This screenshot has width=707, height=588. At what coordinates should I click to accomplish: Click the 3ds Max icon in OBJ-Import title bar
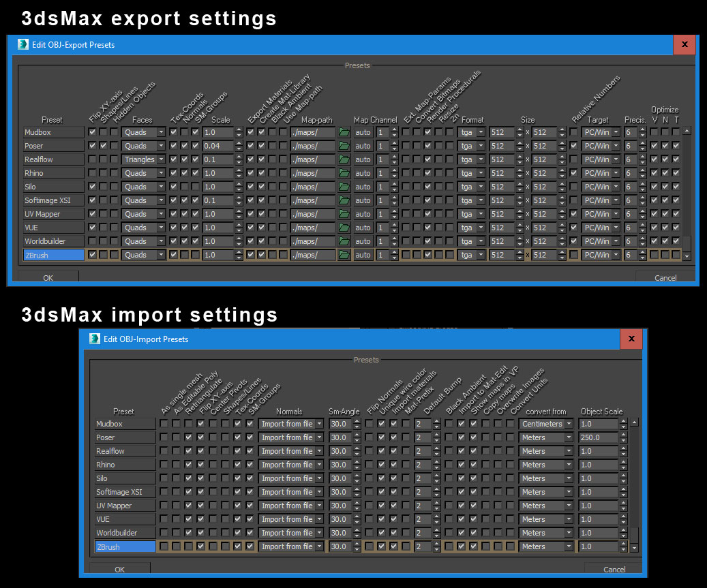(x=95, y=339)
